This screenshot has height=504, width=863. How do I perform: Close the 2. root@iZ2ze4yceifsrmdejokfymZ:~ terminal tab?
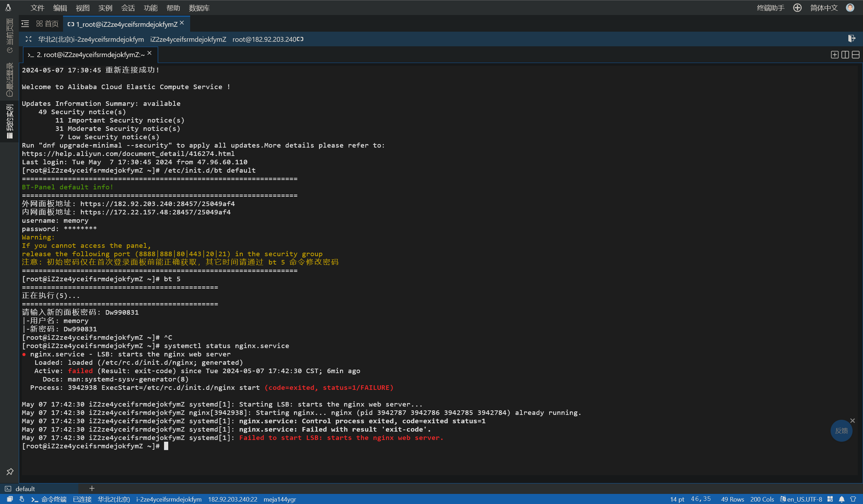click(149, 53)
